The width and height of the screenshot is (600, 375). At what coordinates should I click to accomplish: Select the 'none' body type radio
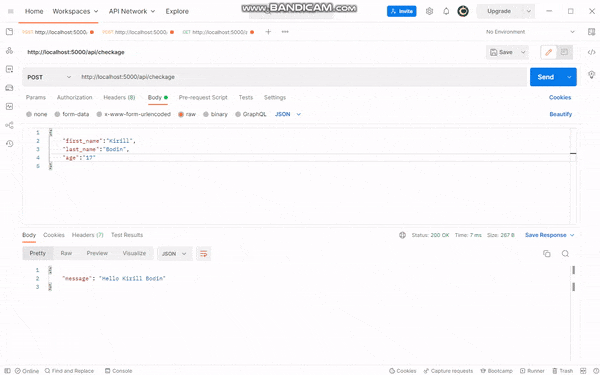(29, 114)
